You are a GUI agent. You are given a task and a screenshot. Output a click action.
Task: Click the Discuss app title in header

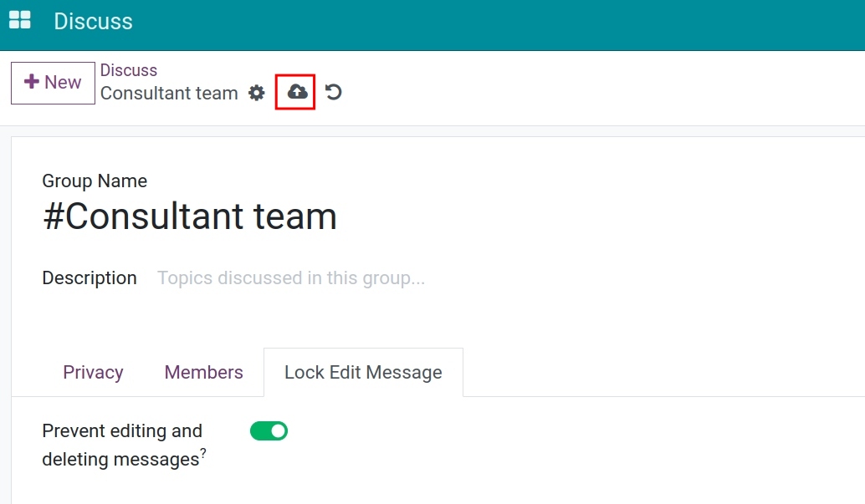pos(93,22)
